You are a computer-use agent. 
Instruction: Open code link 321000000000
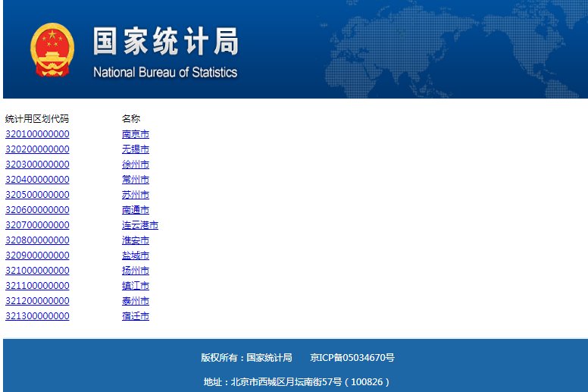[37, 271]
